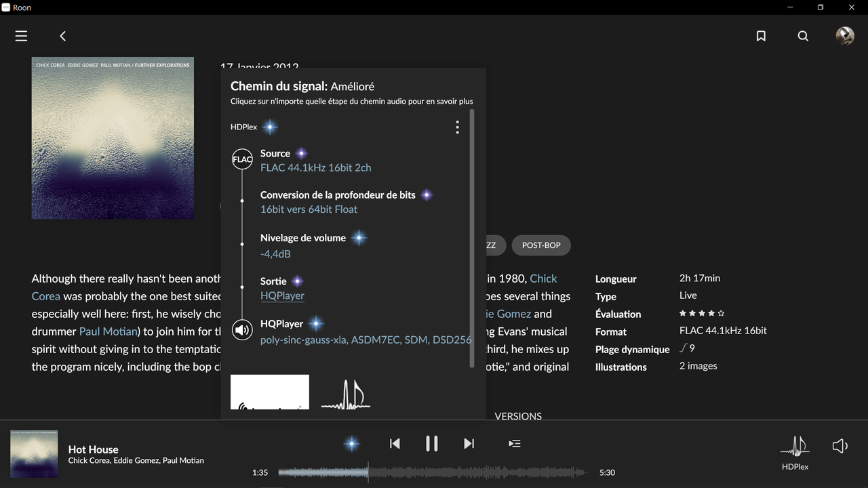Open the play queue icon

coord(515,443)
